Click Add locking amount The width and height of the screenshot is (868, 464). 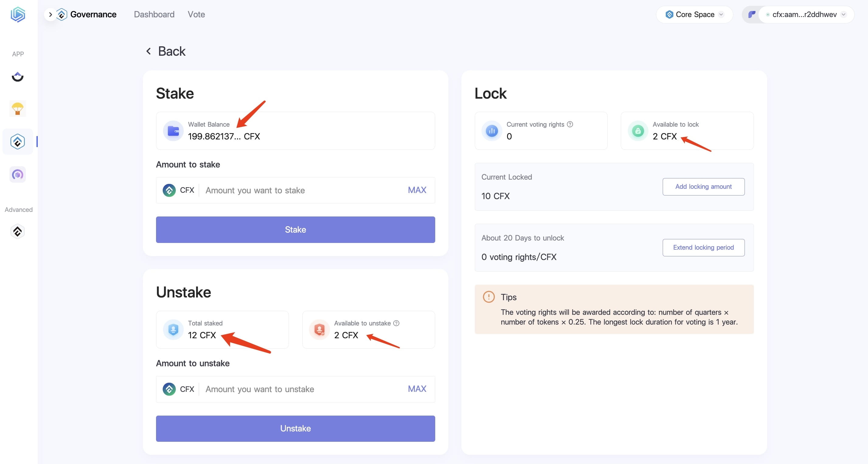point(703,186)
